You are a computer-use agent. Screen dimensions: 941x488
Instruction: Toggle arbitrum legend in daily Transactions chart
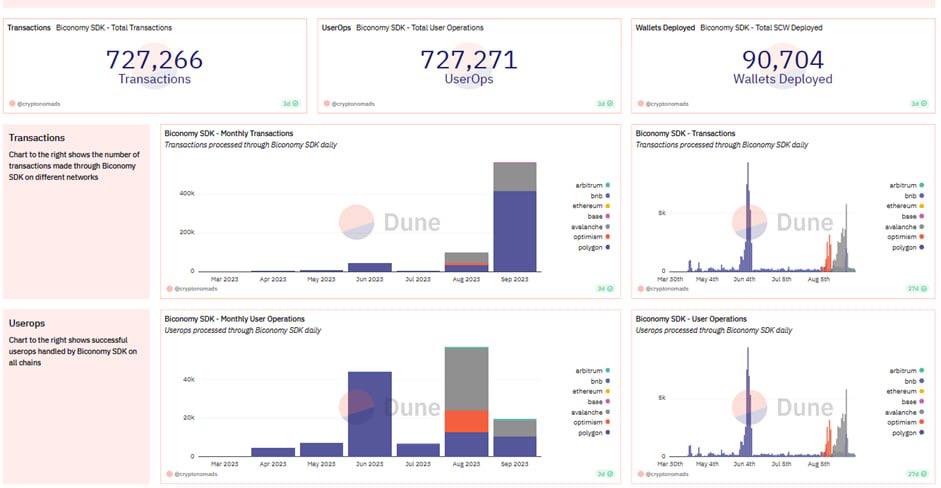[x=906, y=185]
